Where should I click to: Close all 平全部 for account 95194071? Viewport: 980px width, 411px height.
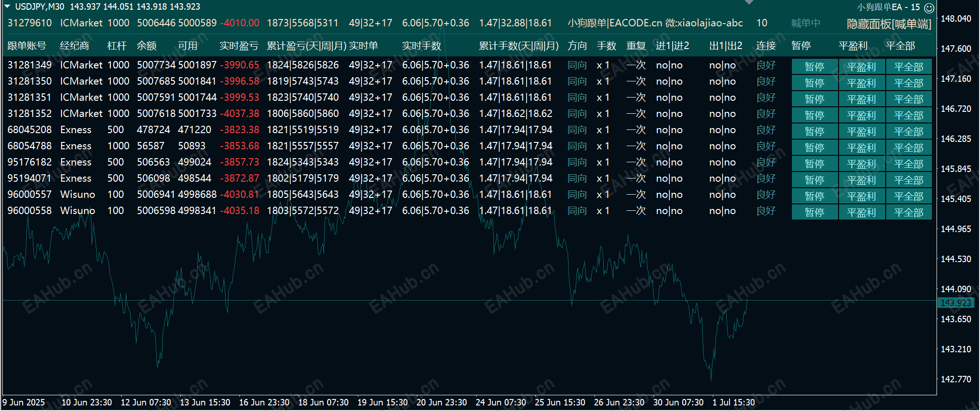point(909,180)
